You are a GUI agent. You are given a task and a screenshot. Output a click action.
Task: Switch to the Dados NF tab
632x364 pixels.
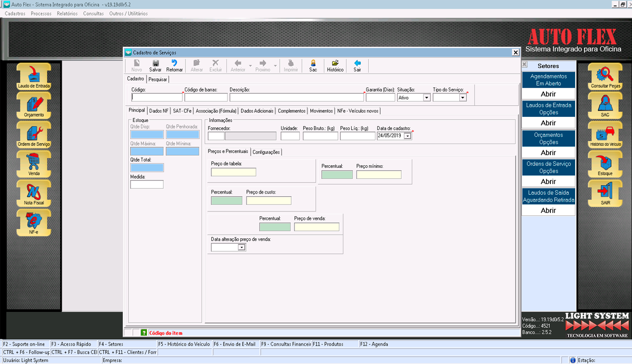coord(159,111)
